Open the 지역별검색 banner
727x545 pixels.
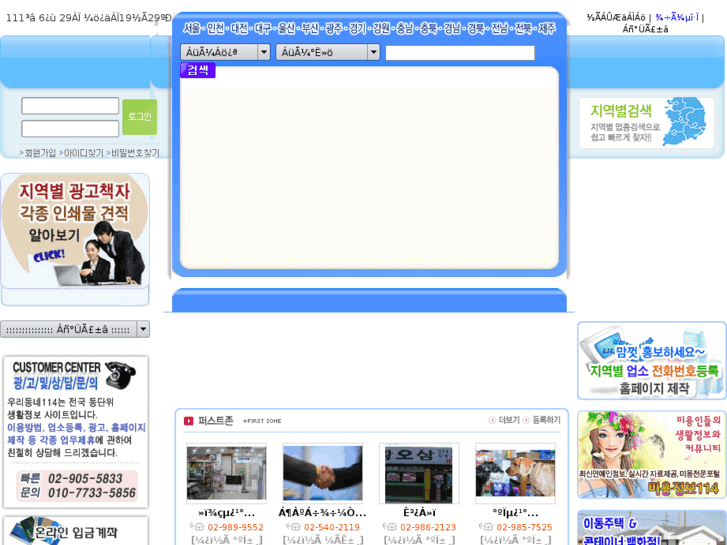(x=646, y=123)
